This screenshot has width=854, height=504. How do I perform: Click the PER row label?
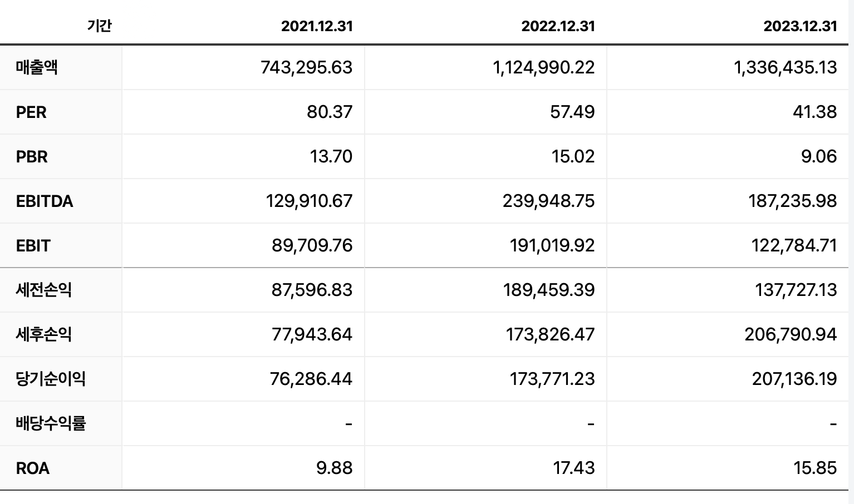(x=31, y=112)
